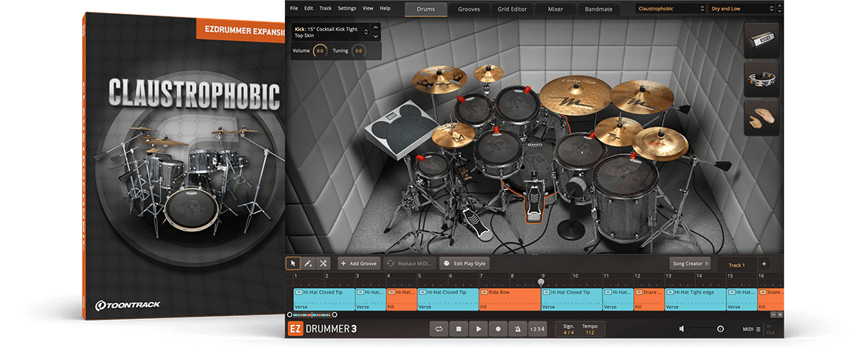Switch to the Bandmate tab

599,9
